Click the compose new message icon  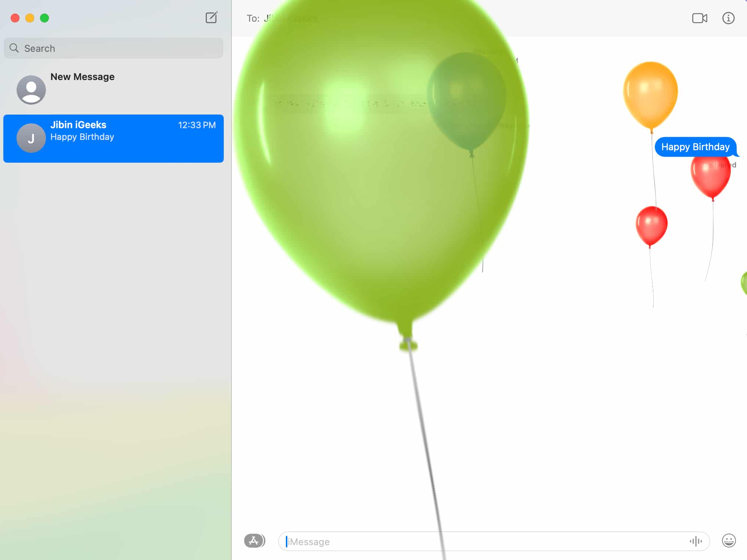click(x=211, y=17)
